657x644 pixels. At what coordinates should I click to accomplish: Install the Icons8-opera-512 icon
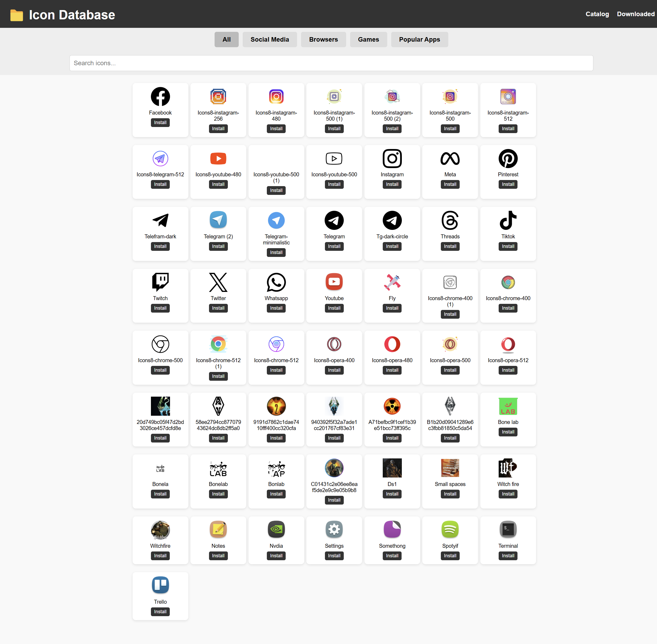point(508,370)
